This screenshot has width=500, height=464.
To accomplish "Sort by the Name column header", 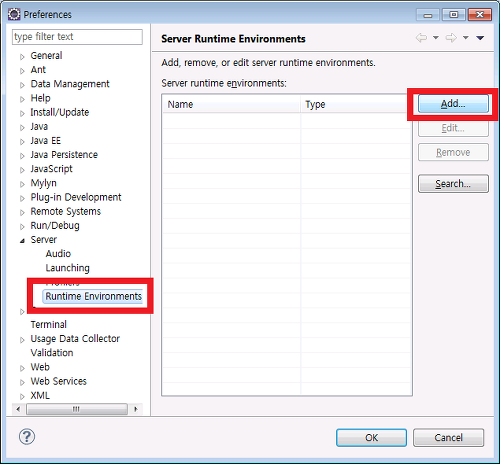I will tap(232, 104).
